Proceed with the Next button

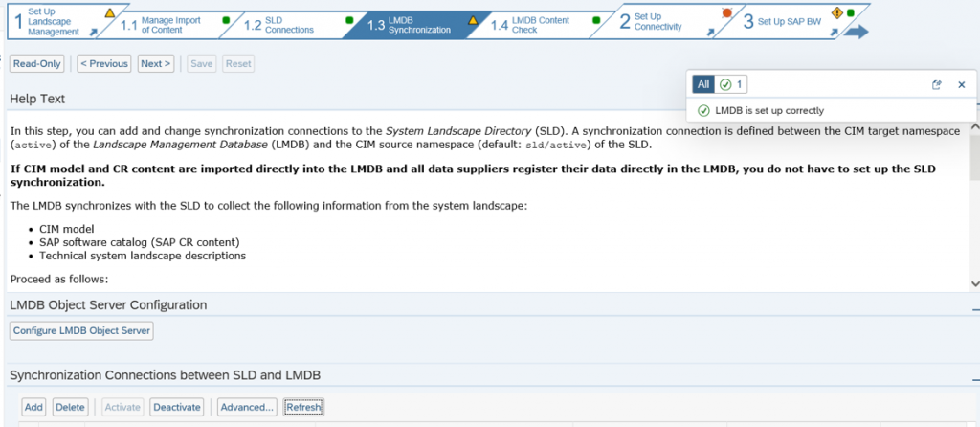tap(156, 64)
